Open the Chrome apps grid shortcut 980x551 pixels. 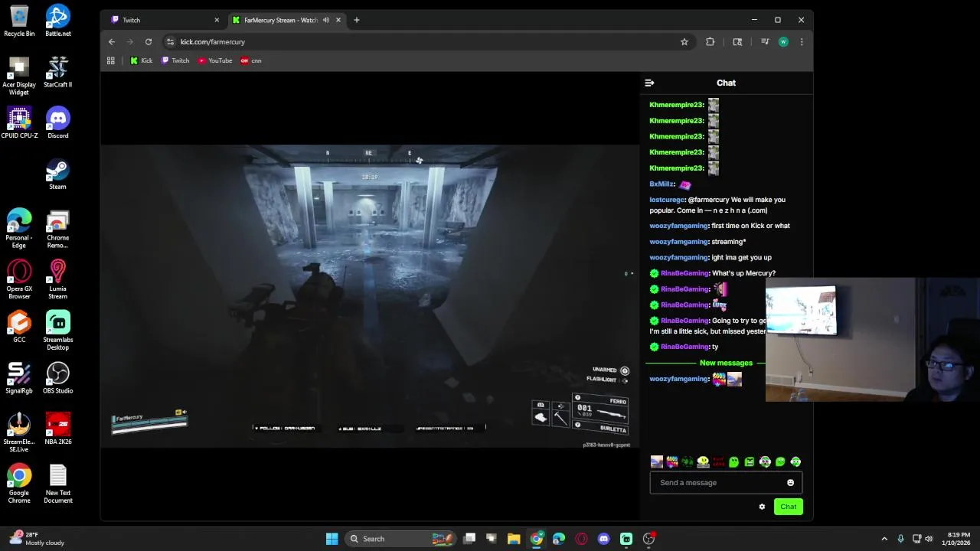point(111,60)
